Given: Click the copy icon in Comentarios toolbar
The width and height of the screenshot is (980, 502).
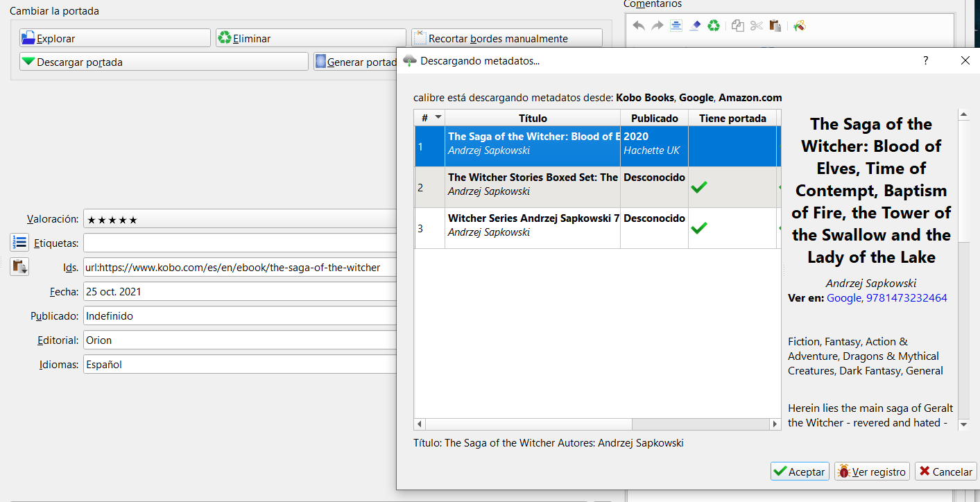Looking at the screenshot, I should [x=738, y=26].
